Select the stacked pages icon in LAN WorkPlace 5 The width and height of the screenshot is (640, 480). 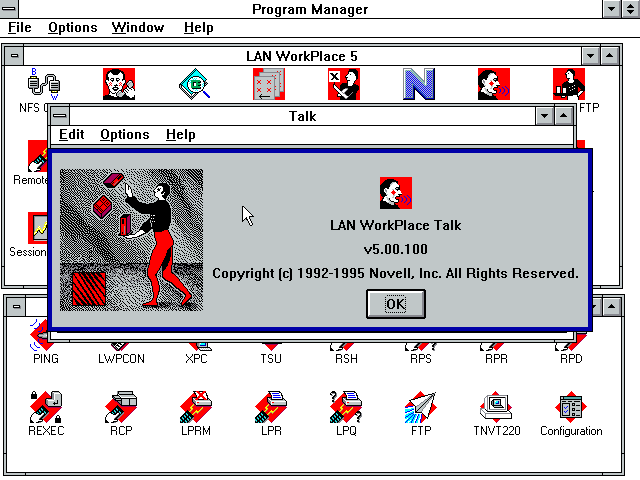pos(269,84)
